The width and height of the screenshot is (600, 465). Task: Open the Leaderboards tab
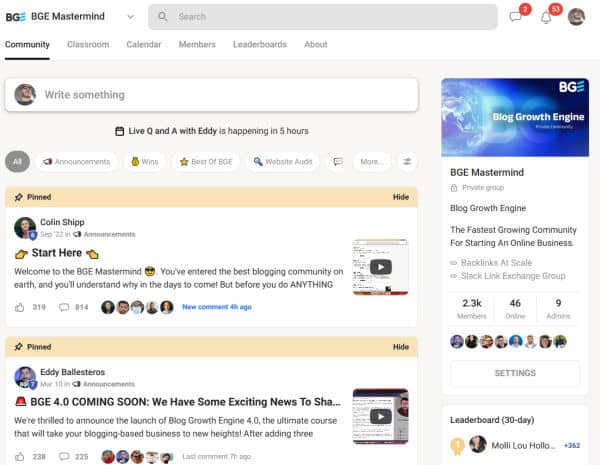click(260, 44)
